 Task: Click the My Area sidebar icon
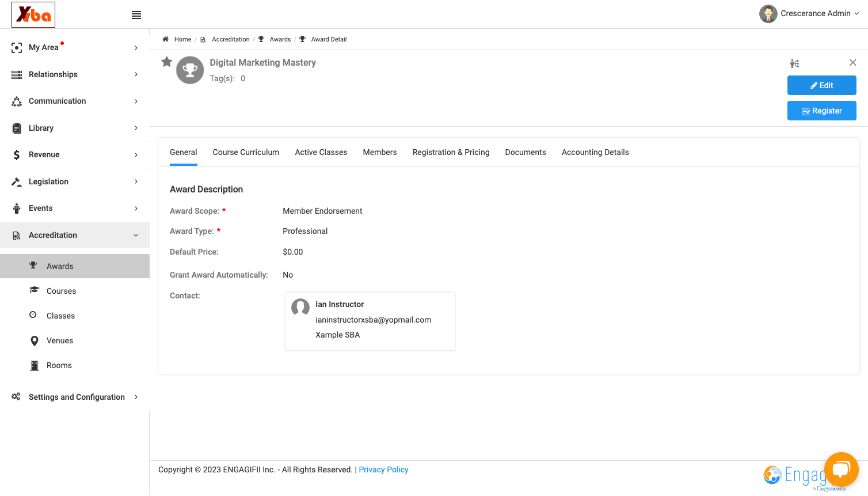click(x=17, y=48)
